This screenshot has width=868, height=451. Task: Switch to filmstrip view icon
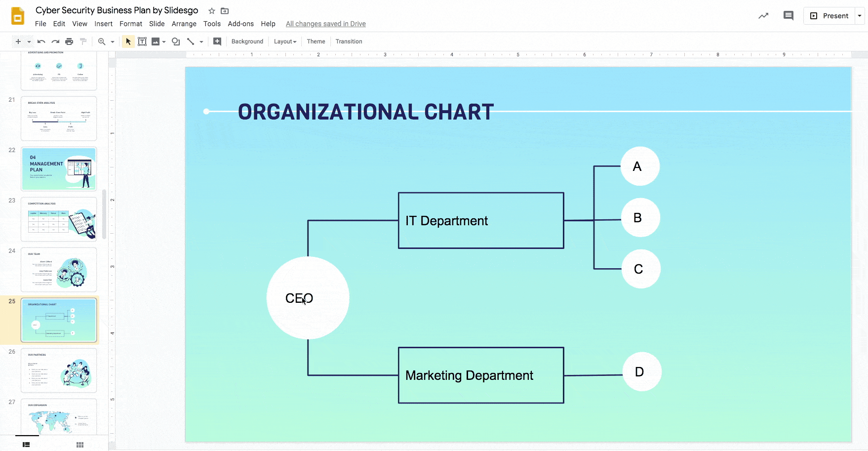[x=26, y=445]
